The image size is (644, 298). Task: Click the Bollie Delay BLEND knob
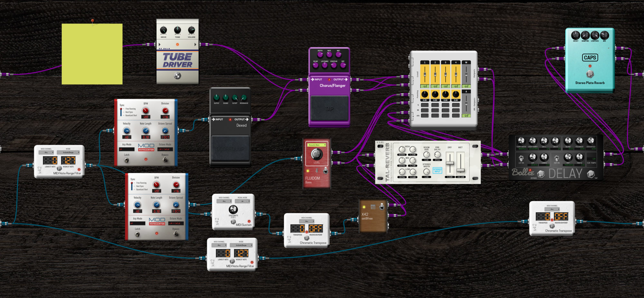tap(568, 140)
